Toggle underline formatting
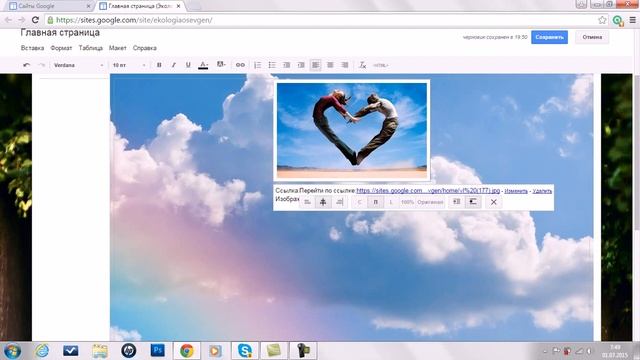This screenshot has width=640, height=360. click(188, 65)
